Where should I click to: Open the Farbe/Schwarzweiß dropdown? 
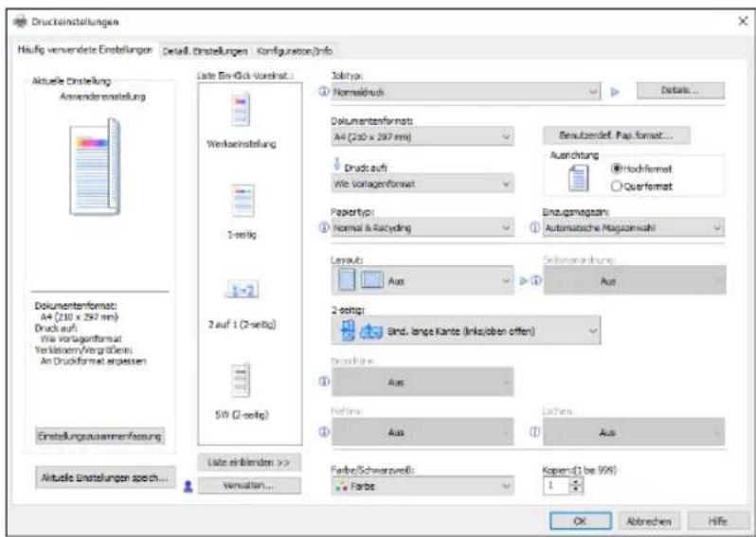(x=423, y=486)
